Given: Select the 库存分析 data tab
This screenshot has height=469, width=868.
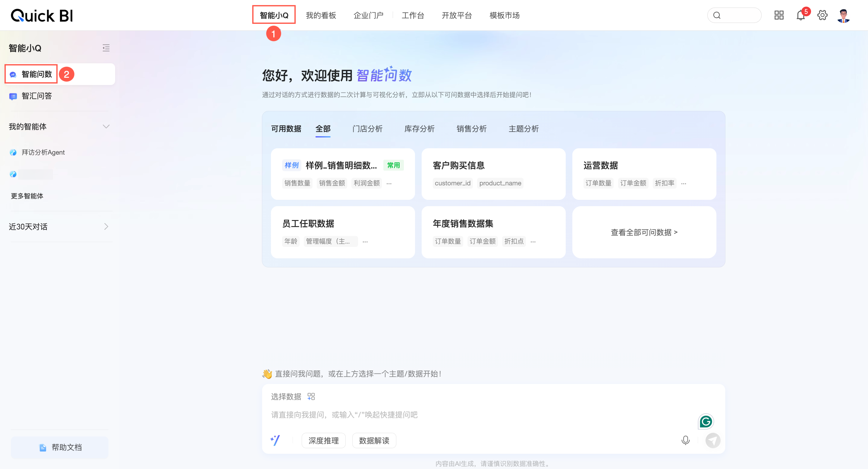Looking at the screenshot, I should (x=419, y=129).
